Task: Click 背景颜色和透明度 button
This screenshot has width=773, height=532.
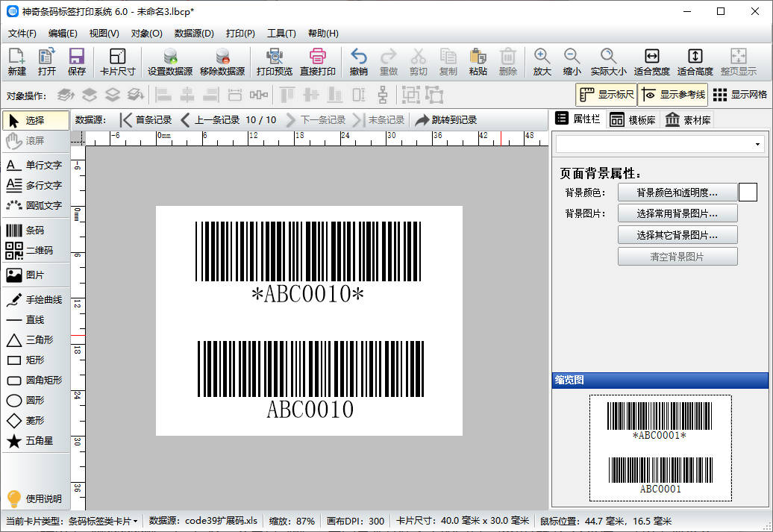Action: pos(677,193)
